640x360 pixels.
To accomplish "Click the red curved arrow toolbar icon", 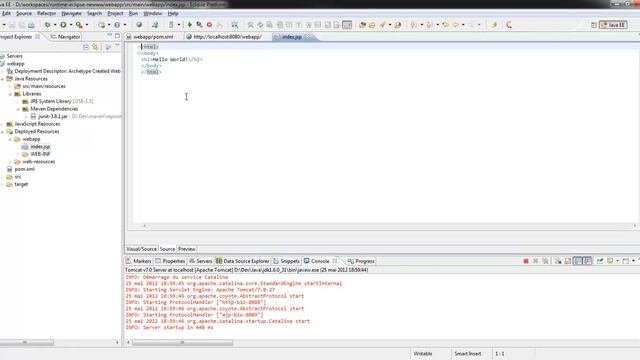I will [509, 25].
